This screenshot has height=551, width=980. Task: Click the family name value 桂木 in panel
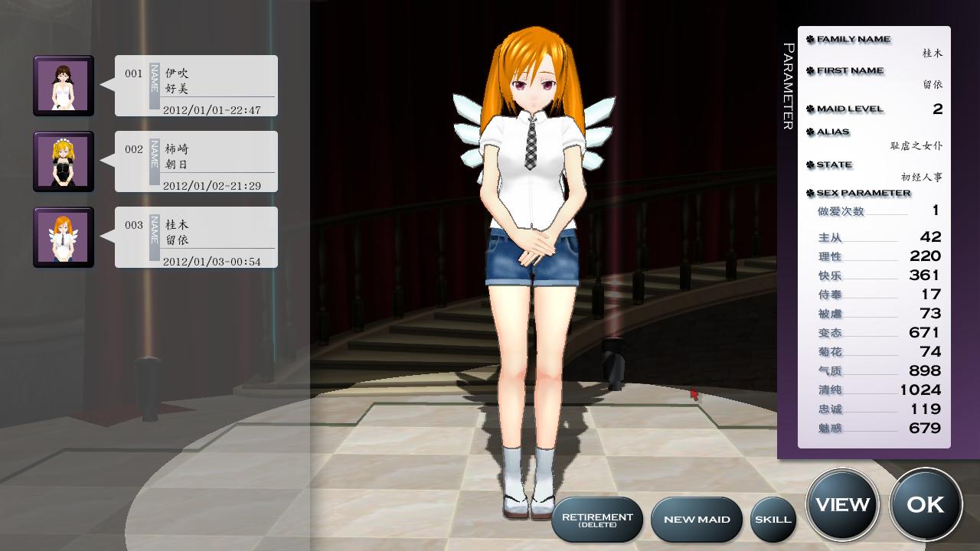933,54
